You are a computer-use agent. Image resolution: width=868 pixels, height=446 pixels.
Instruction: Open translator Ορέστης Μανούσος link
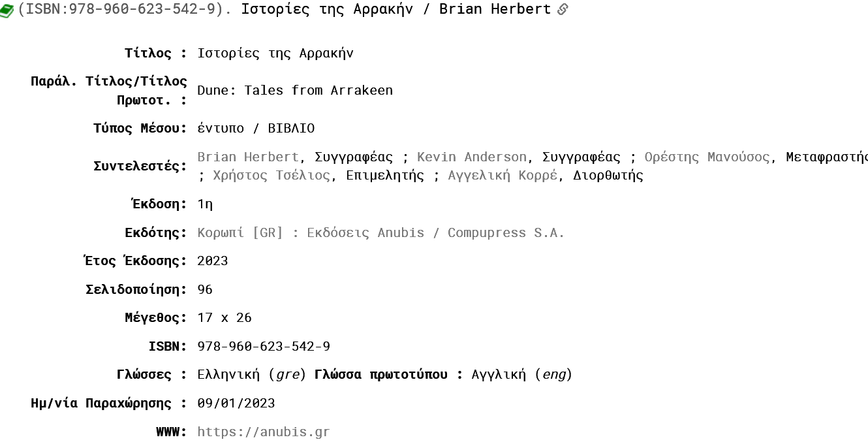tap(707, 157)
